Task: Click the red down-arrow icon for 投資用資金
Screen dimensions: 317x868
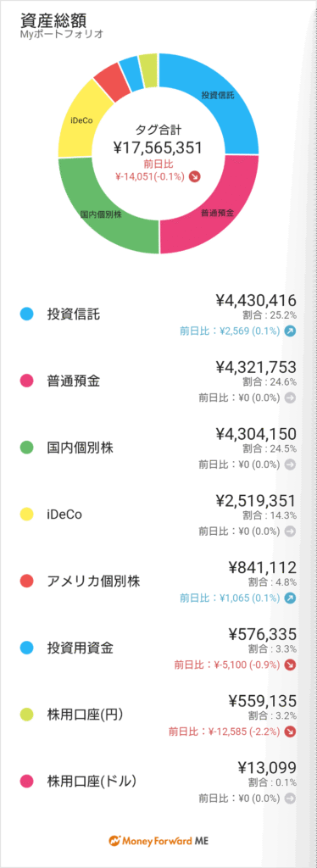Action: (290, 665)
